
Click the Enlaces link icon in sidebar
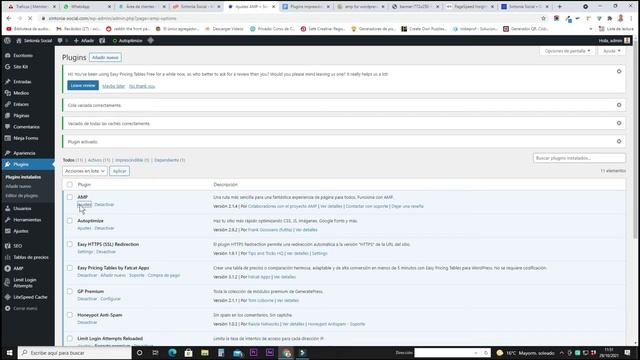tap(8, 104)
